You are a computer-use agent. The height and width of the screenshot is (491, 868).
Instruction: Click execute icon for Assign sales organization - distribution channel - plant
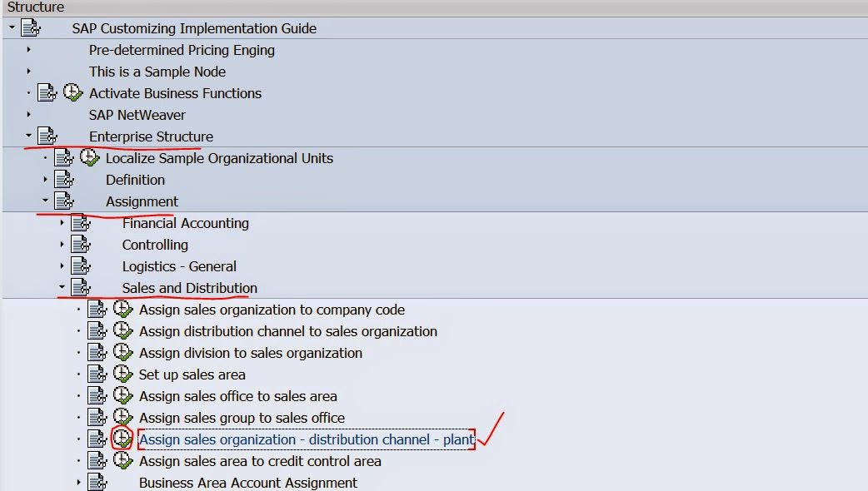tap(122, 439)
